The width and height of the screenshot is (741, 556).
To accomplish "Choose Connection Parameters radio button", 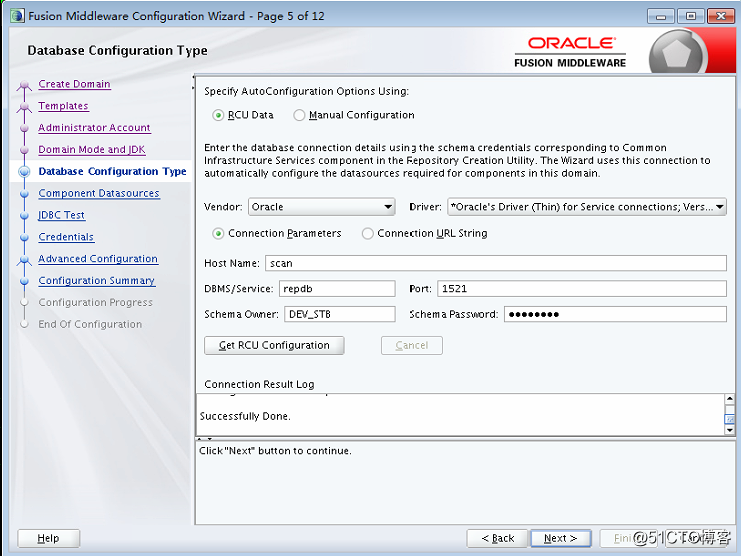I will [x=218, y=234].
